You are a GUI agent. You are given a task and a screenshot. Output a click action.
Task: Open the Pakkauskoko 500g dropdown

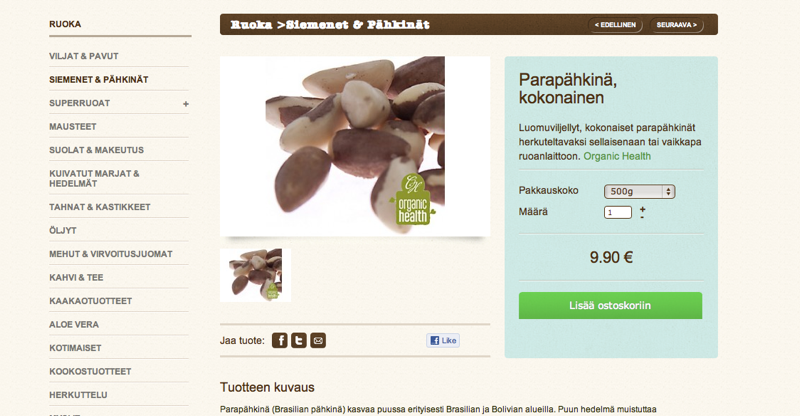pos(639,191)
